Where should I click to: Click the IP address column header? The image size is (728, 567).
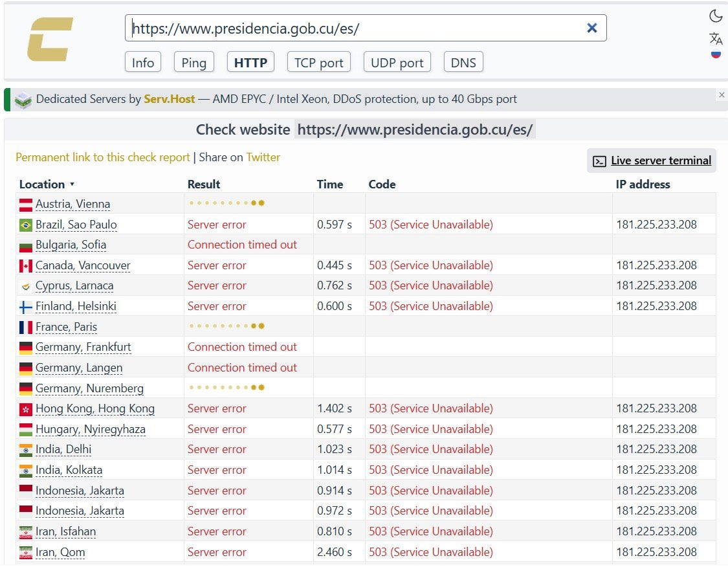point(643,184)
